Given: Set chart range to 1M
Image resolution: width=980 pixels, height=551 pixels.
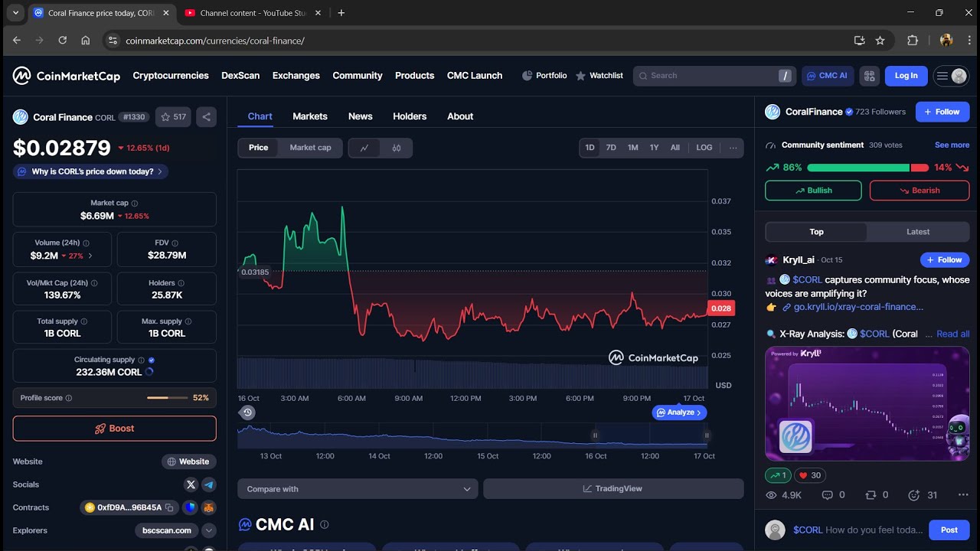Looking at the screenshot, I should coord(632,148).
